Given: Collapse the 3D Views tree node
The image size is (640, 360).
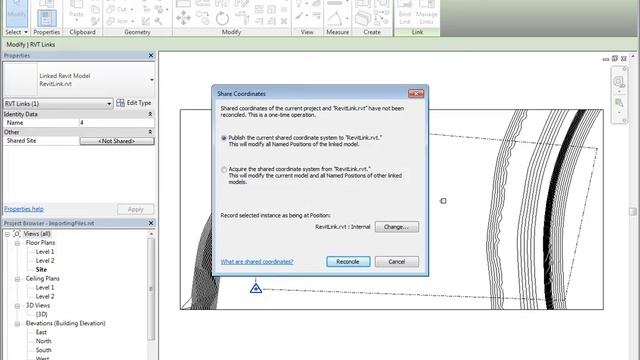Looking at the screenshot, I should 17,306.
